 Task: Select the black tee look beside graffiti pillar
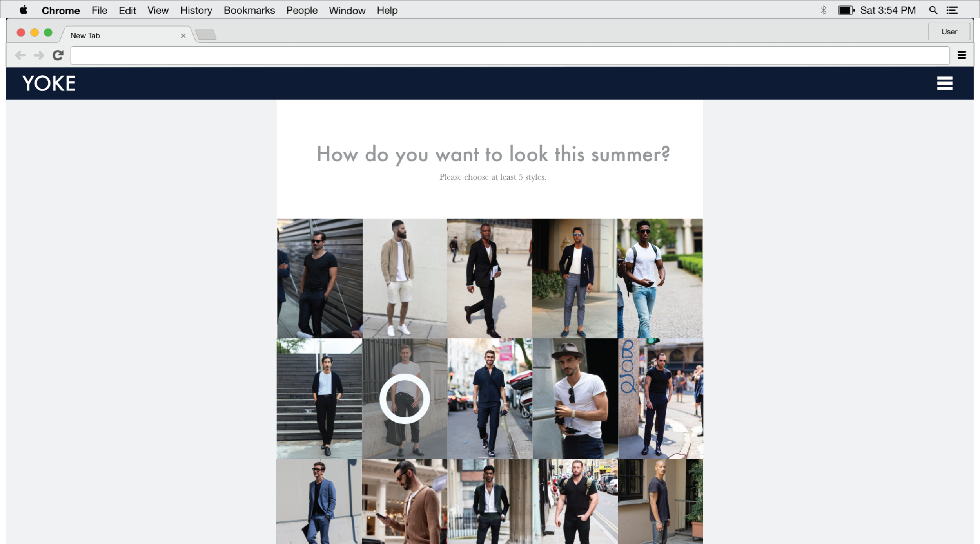661,399
